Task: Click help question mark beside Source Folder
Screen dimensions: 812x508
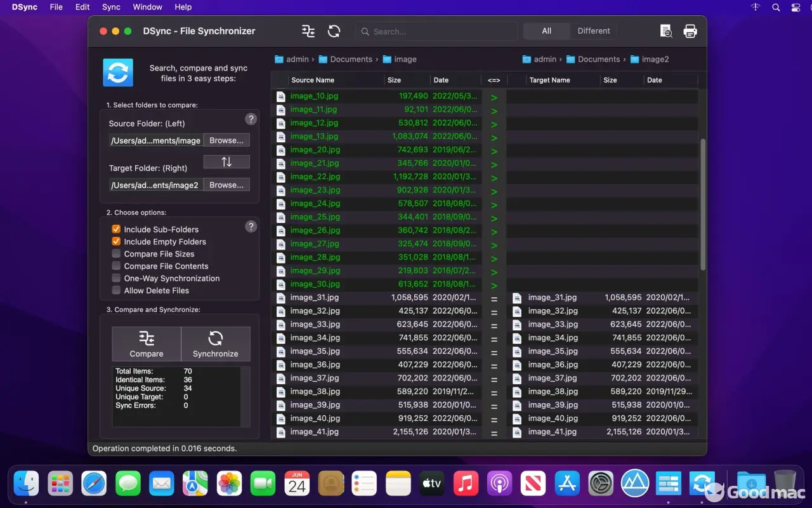Action: [x=251, y=119]
